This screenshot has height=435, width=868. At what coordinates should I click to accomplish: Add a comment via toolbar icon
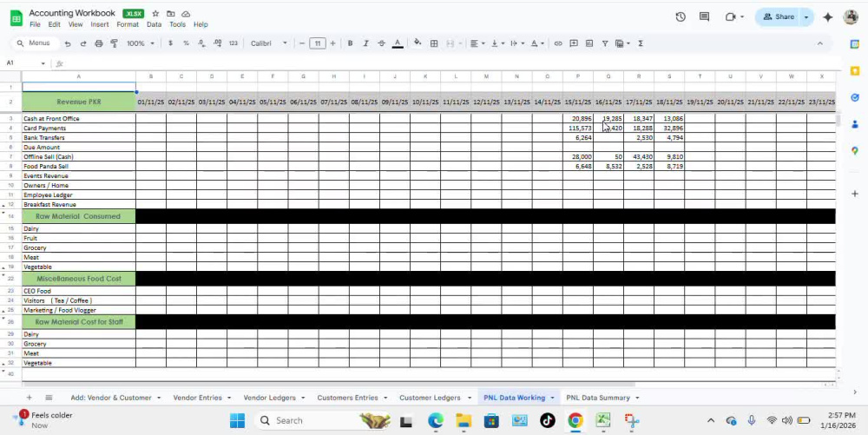tap(574, 43)
